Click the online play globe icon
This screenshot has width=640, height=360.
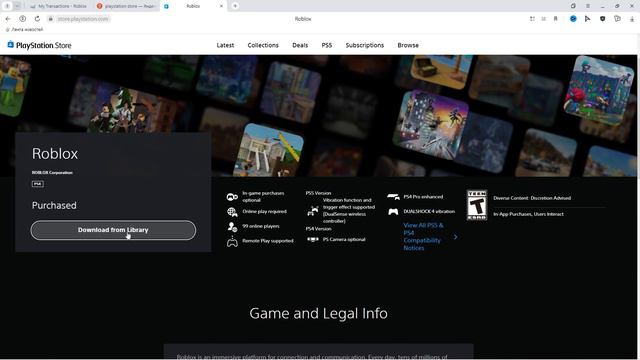pos(232,212)
